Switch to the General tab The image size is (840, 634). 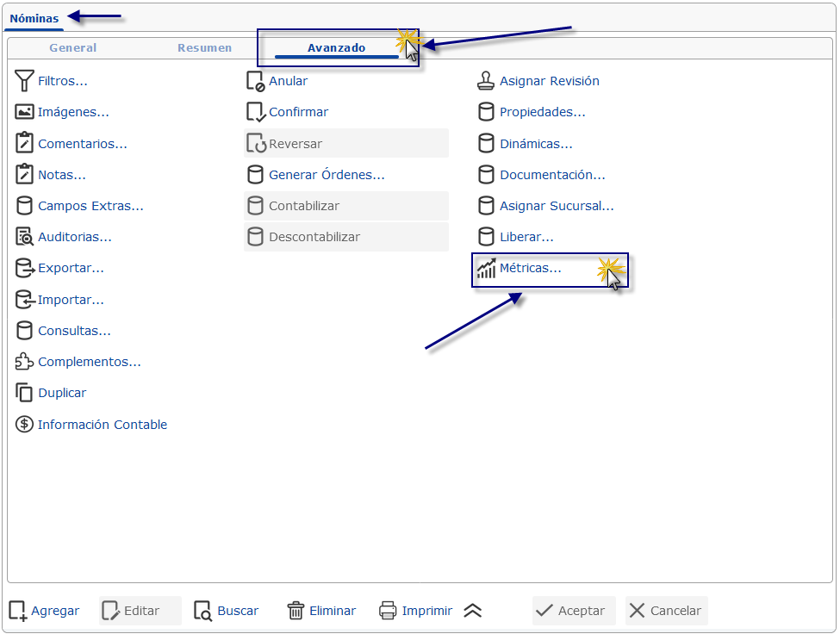pyautogui.click(x=73, y=47)
